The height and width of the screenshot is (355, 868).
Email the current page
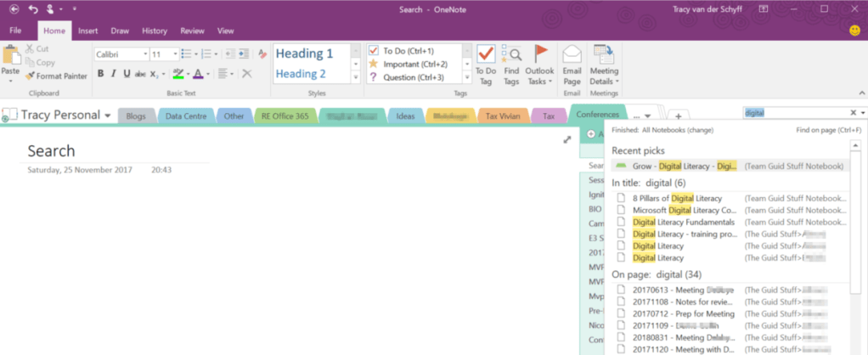coord(572,65)
